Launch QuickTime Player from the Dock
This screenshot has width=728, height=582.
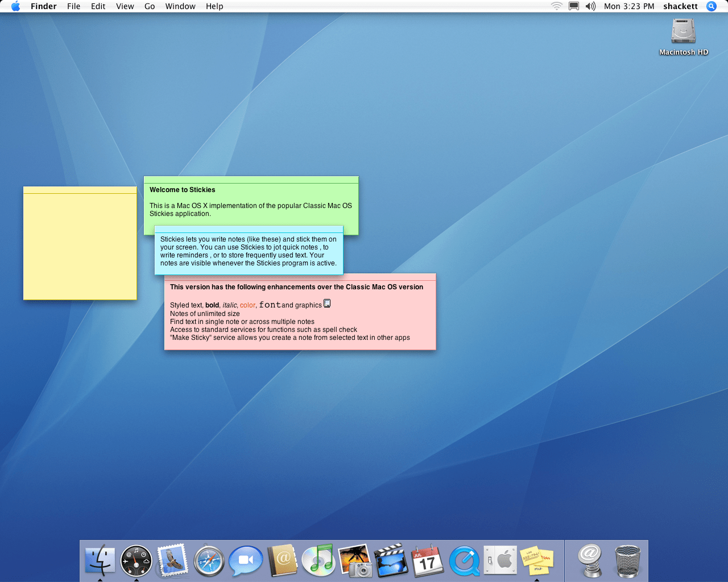click(x=464, y=561)
